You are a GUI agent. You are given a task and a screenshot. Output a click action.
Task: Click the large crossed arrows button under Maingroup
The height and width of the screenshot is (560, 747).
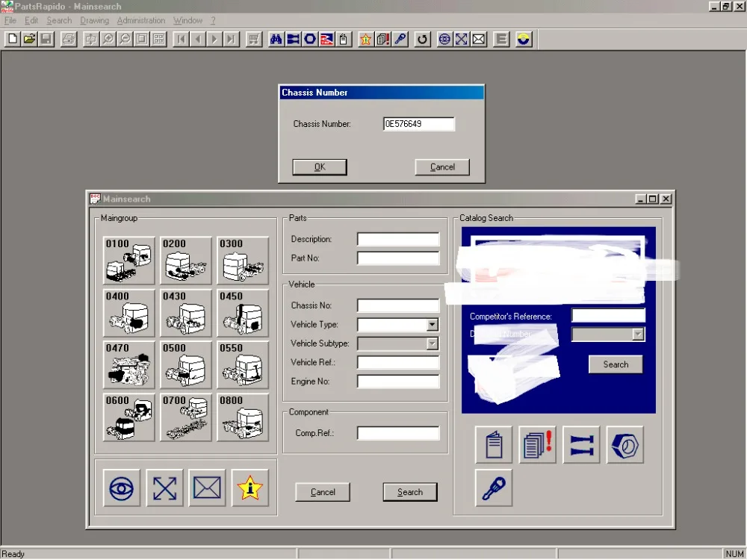pyautogui.click(x=164, y=488)
